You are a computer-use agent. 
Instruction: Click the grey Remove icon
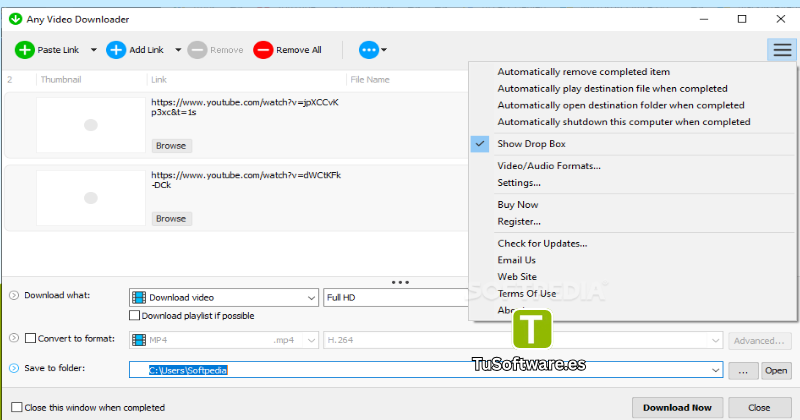(197, 50)
